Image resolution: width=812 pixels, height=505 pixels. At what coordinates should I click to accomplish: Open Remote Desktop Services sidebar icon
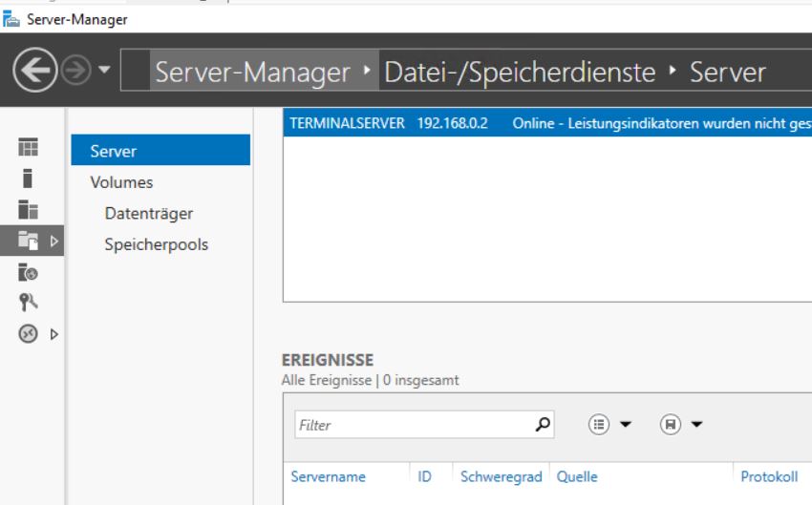28,334
